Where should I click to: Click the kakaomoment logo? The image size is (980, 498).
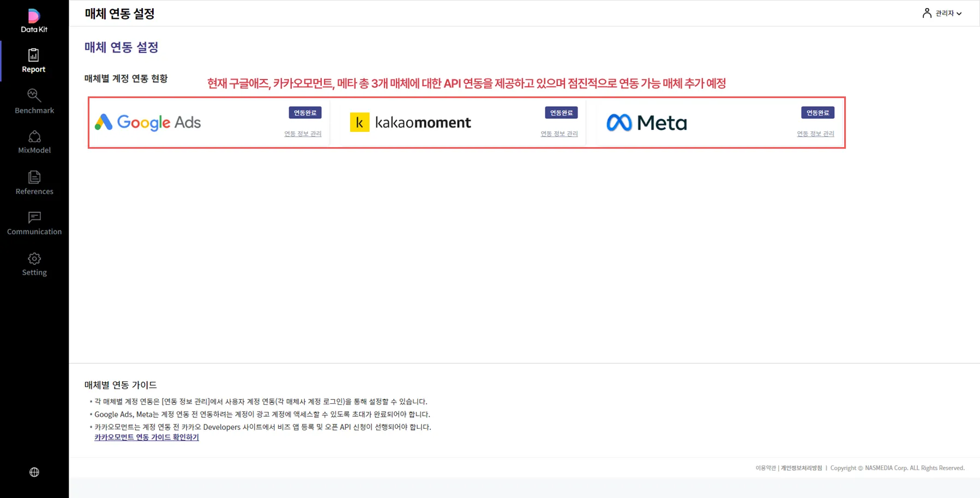pyautogui.click(x=410, y=123)
